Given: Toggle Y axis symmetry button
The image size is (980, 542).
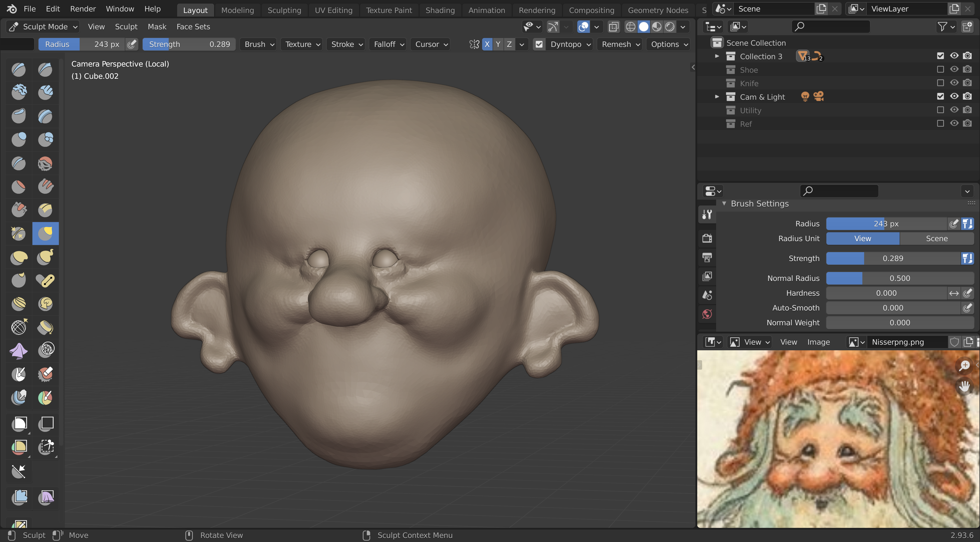Looking at the screenshot, I should (x=498, y=44).
